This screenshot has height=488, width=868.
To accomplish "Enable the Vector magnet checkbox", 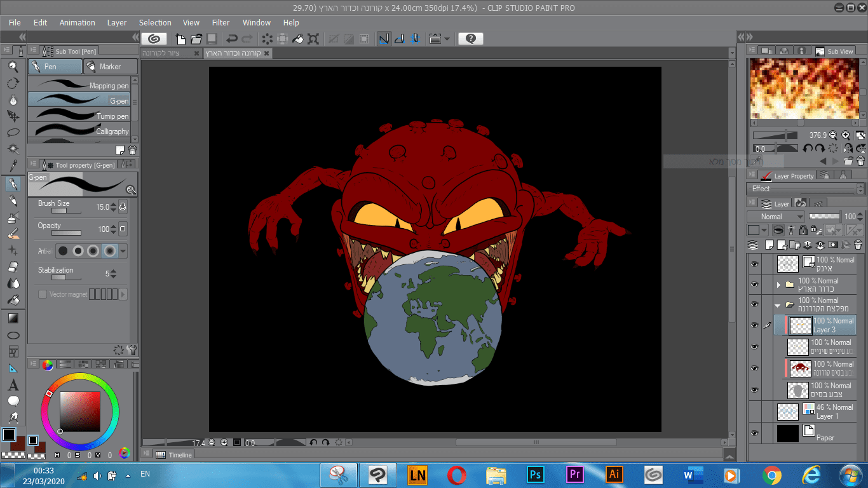I will coord(43,294).
